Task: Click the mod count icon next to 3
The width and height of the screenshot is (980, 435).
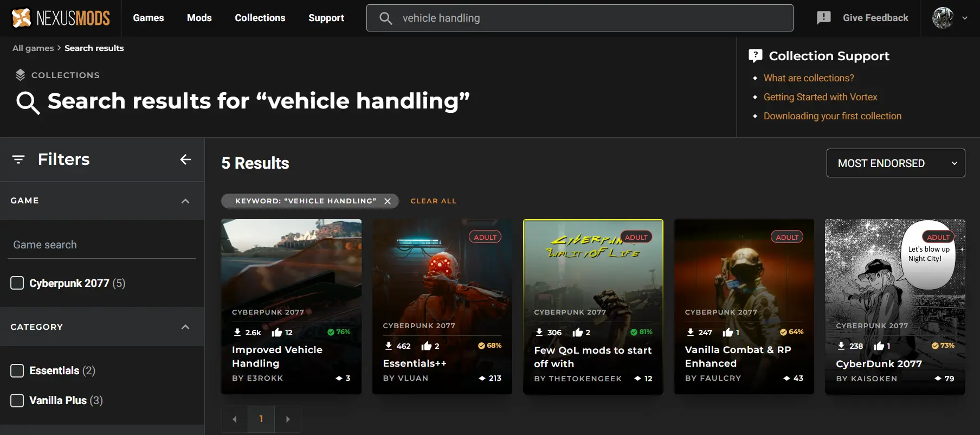Action: pos(339,379)
